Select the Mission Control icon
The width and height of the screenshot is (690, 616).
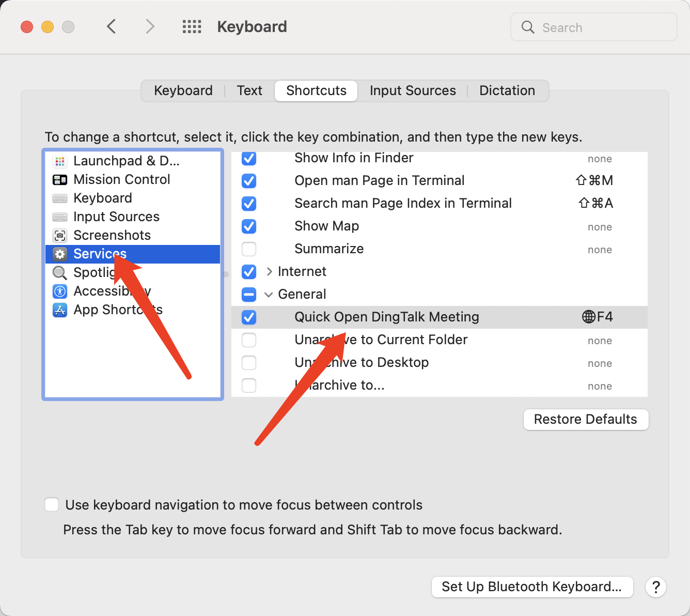(x=60, y=180)
